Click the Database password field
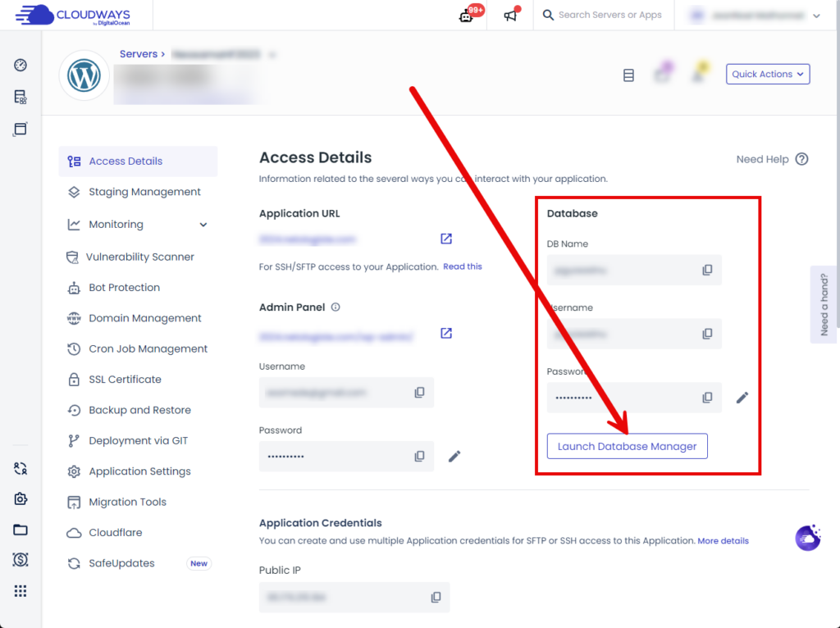The height and width of the screenshot is (628, 840). pyautogui.click(x=634, y=398)
